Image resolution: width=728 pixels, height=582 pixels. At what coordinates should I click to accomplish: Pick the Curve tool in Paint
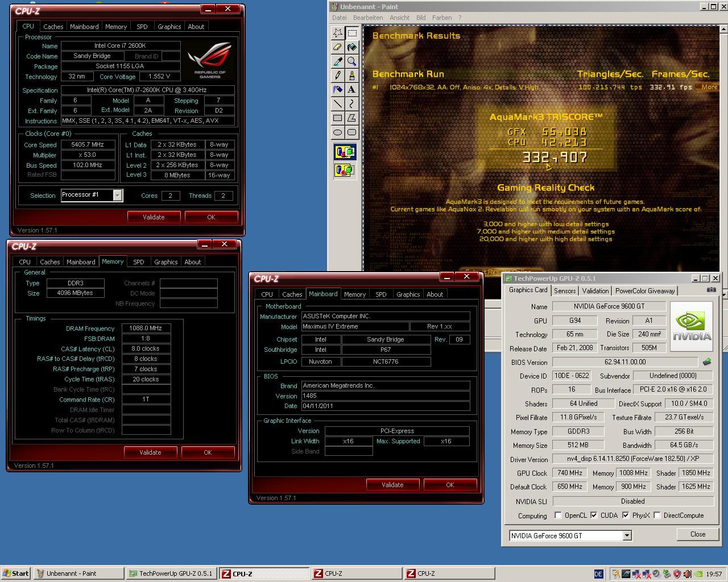click(x=352, y=104)
